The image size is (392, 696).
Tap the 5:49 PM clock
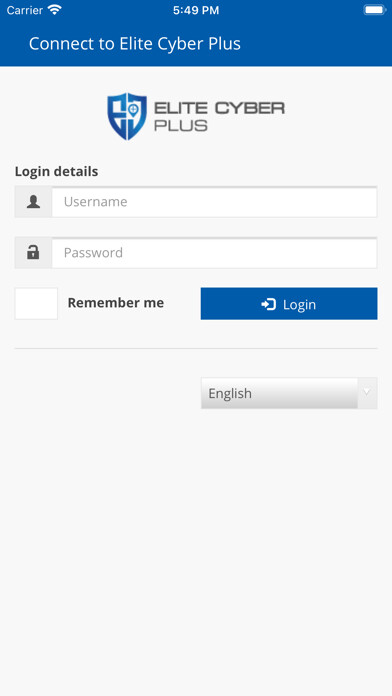point(196,10)
